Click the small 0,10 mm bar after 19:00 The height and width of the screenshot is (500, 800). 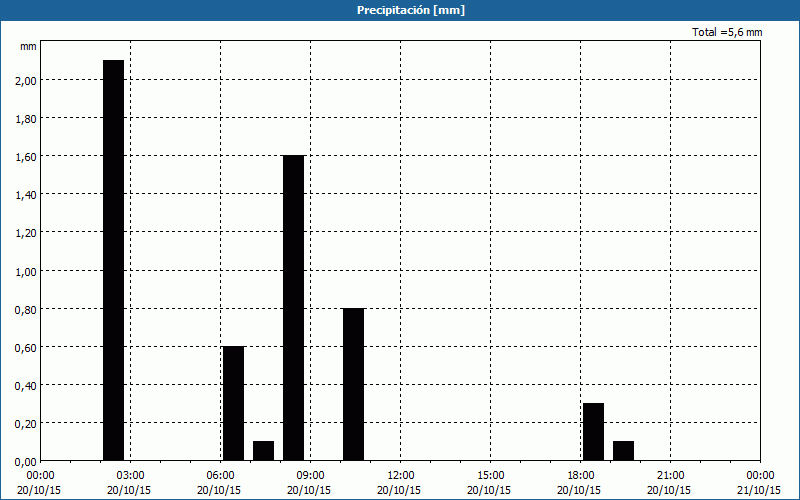pyautogui.click(x=623, y=451)
